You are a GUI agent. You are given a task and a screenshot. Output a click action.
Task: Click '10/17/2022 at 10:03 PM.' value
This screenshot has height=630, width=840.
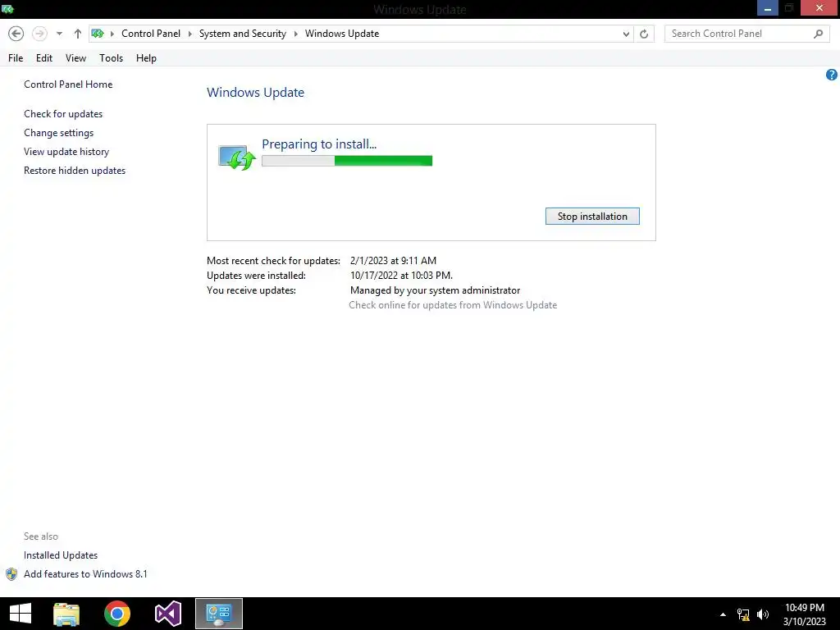pyautogui.click(x=401, y=276)
